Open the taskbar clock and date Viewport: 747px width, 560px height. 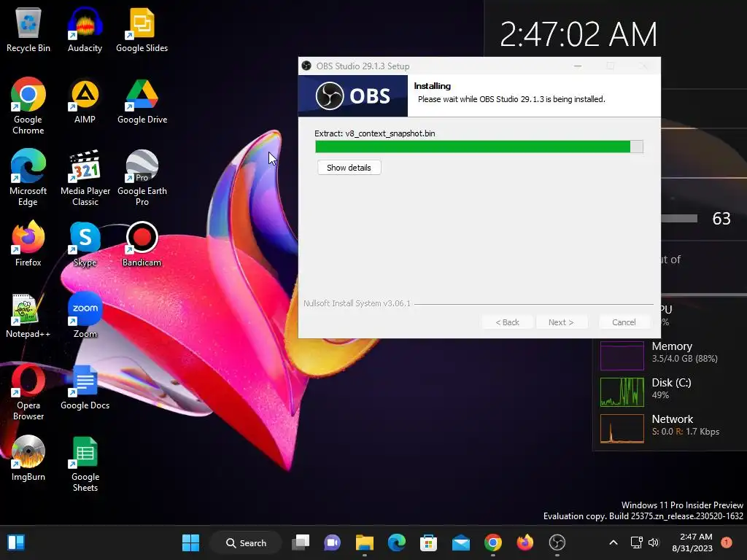click(x=692, y=542)
